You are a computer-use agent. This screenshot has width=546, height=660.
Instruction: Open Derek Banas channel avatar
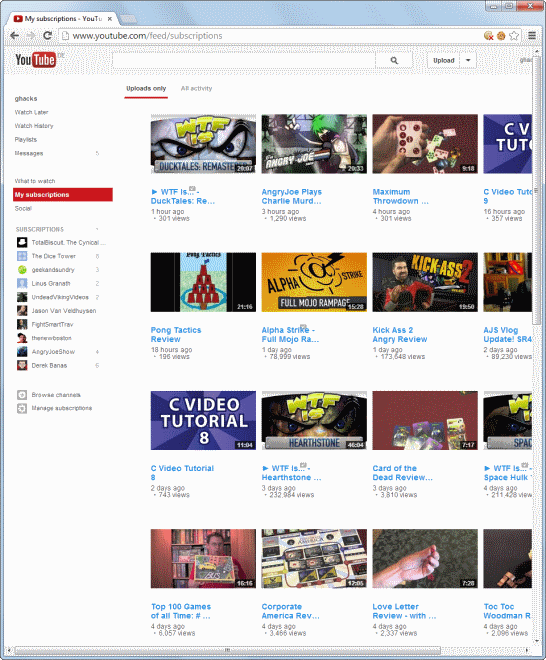[x=22, y=365]
